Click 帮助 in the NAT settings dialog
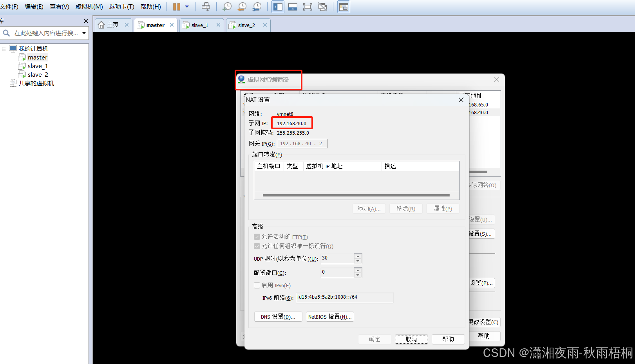 point(448,339)
